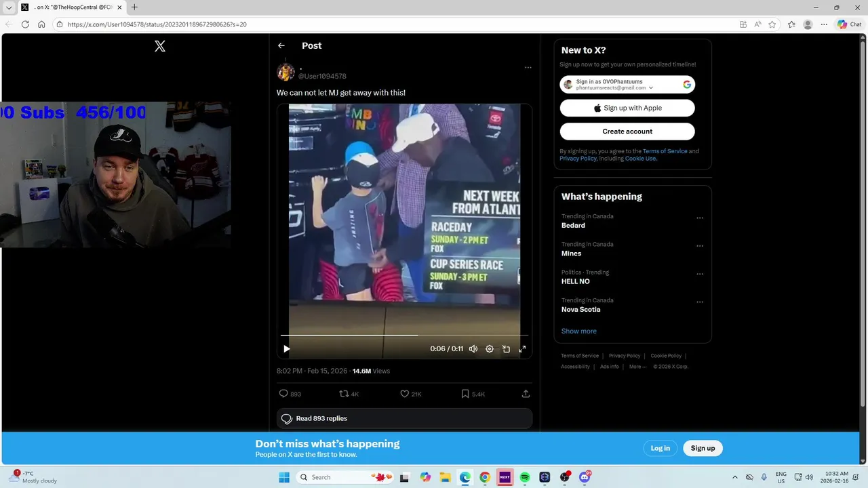
Task: Click the X logo in the sidebar
Action: pyautogui.click(x=160, y=46)
